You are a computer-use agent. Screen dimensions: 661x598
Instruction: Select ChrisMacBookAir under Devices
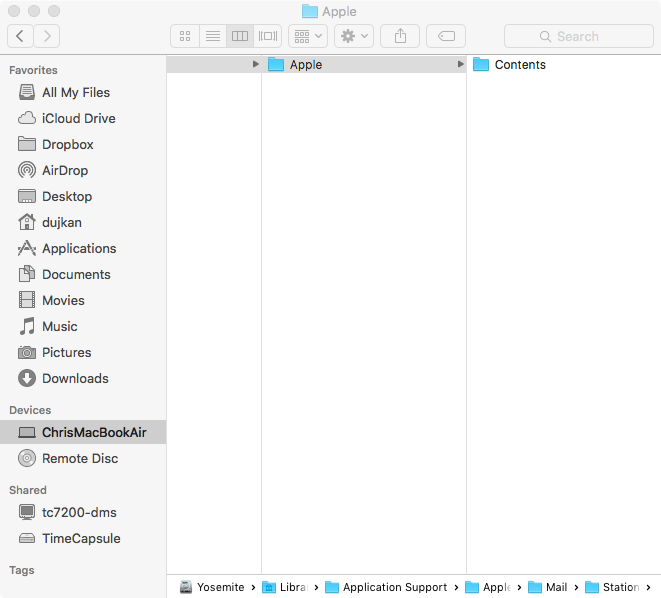point(83,432)
